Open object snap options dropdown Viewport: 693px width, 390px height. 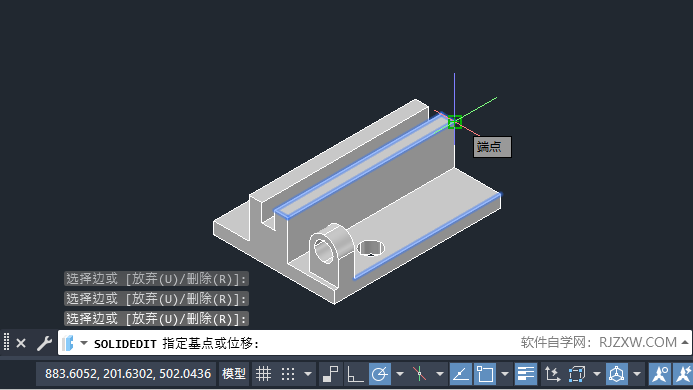[504, 374]
